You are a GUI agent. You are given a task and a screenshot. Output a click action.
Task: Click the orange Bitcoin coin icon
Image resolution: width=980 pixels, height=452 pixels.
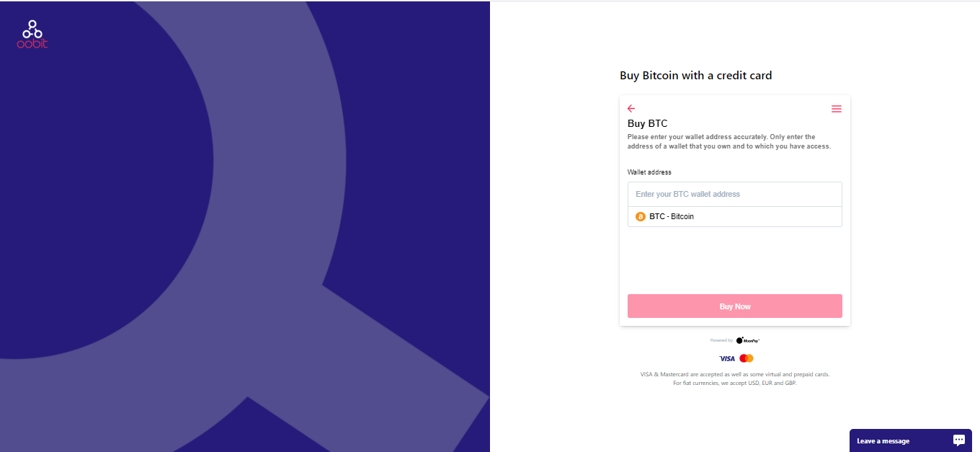tap(641, 216)
